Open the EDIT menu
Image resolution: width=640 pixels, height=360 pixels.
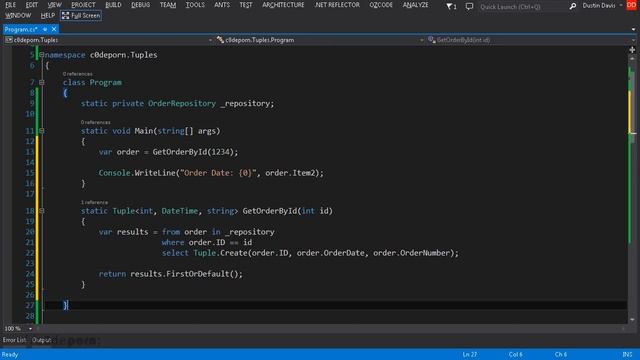(31, 5)
